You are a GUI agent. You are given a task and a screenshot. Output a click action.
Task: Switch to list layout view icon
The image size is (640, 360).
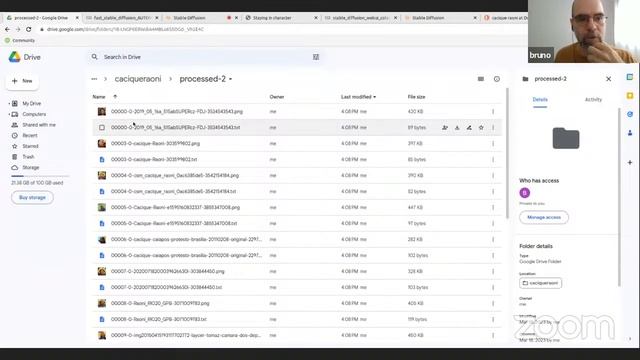click(x=481, y=79)
